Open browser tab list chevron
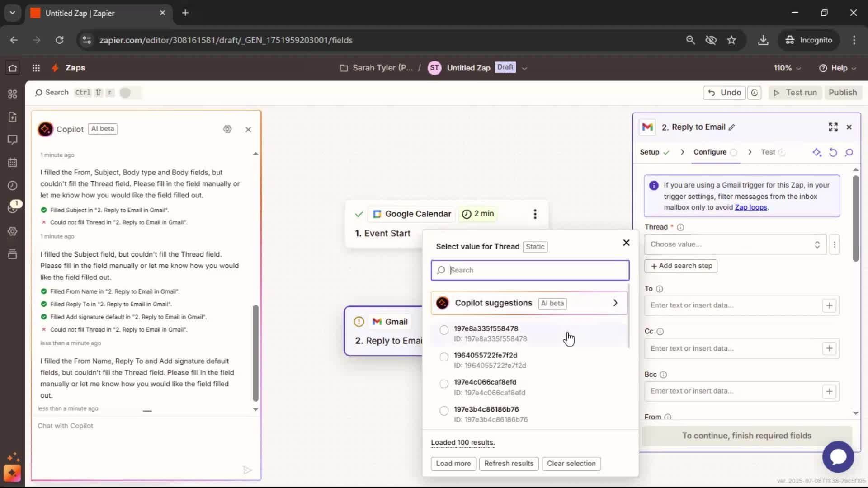Screen dimensions: 868x488 pos(12,13)
